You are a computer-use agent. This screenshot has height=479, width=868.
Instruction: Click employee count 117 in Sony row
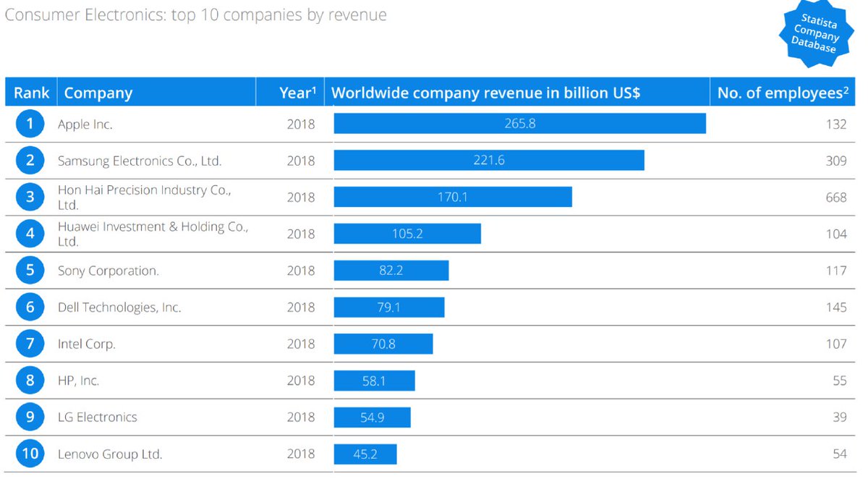[835, 271]
